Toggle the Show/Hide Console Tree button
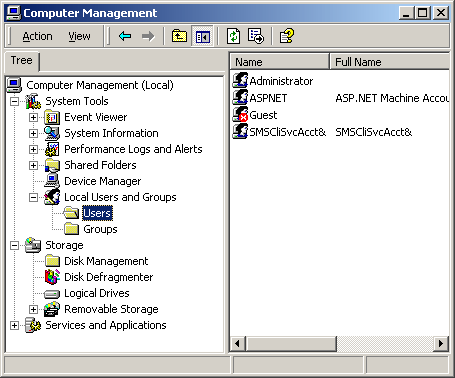This screenshot has height=378, width=455. [x=203, y=36]
